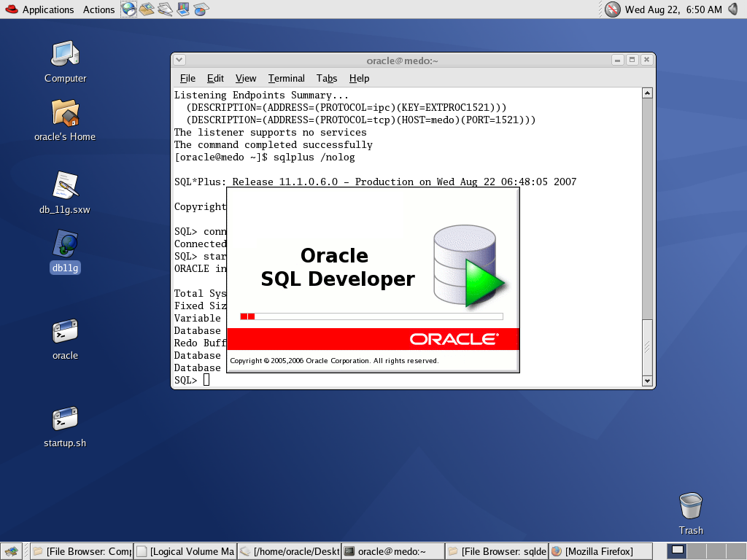The width and height of the screenshot is (747, 560).
Task: Click the SQL Developer loading progress bar
Action: pos(371,316)
